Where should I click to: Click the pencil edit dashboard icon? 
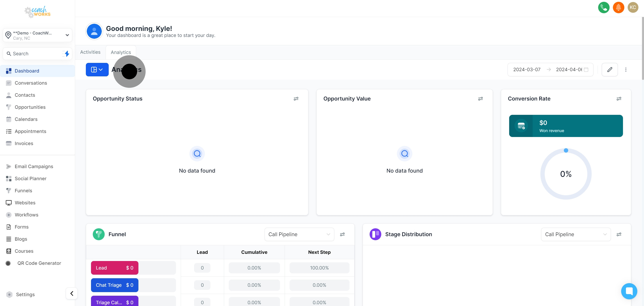coord(610,70)
